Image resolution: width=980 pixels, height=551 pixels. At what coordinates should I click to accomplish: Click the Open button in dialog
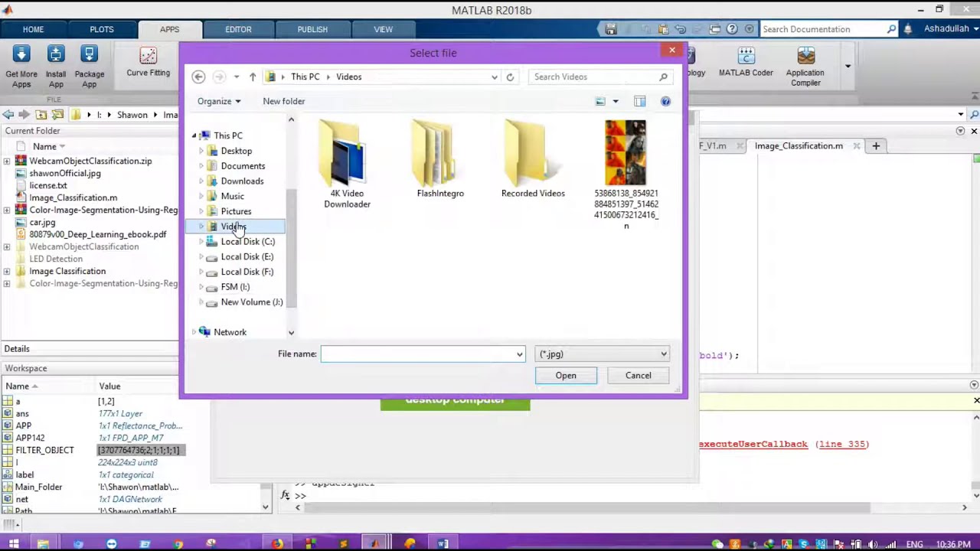tap(566, 375)
